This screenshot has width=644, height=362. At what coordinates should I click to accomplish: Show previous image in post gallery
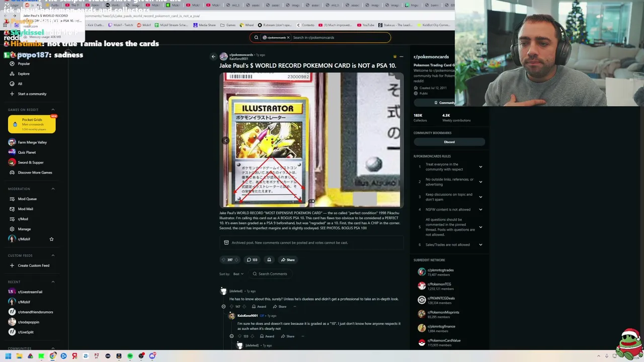(226, 140)
